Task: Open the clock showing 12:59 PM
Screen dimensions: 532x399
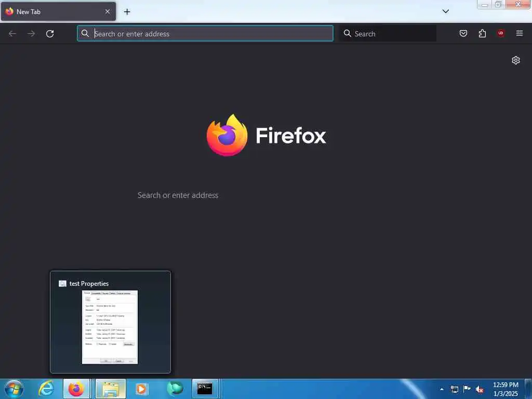Action: [x=506, y=389]
